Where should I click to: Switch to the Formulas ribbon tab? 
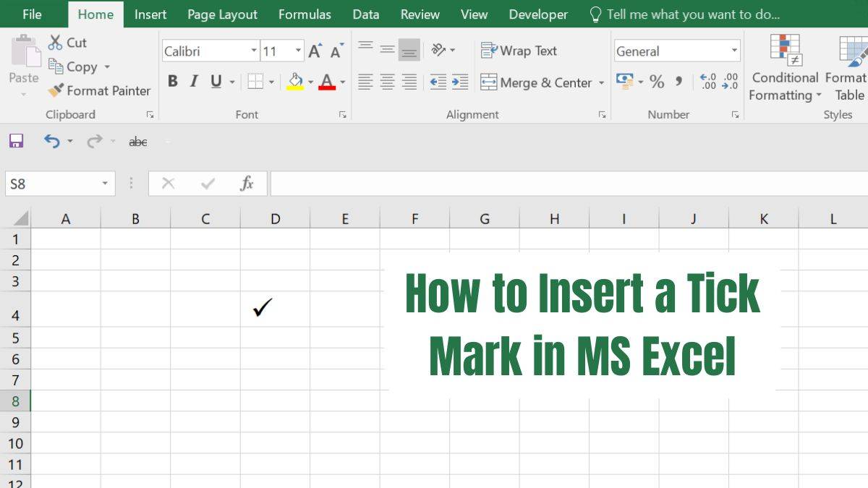click(305, 14)
